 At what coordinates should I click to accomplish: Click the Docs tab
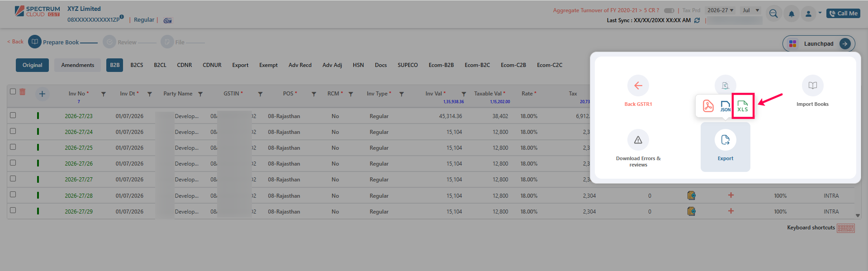pyautogui.click(x=381, y=65)
